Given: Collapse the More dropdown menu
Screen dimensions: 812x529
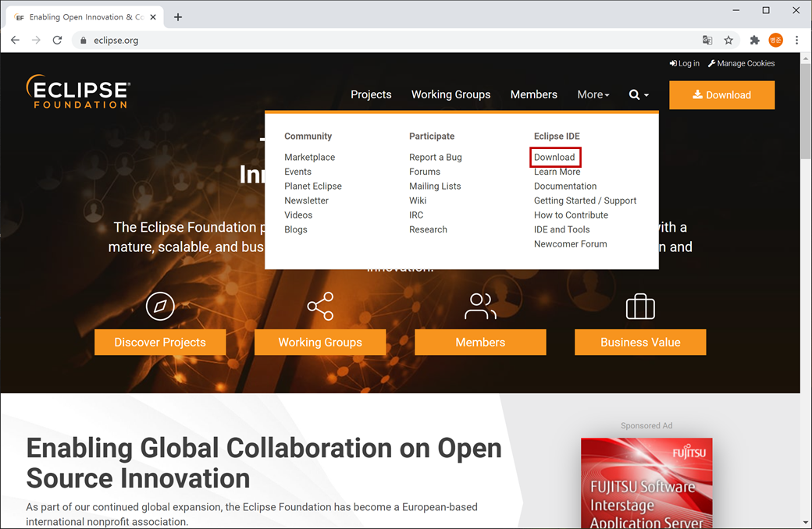Looking at the screenshot, I should 593,94.
